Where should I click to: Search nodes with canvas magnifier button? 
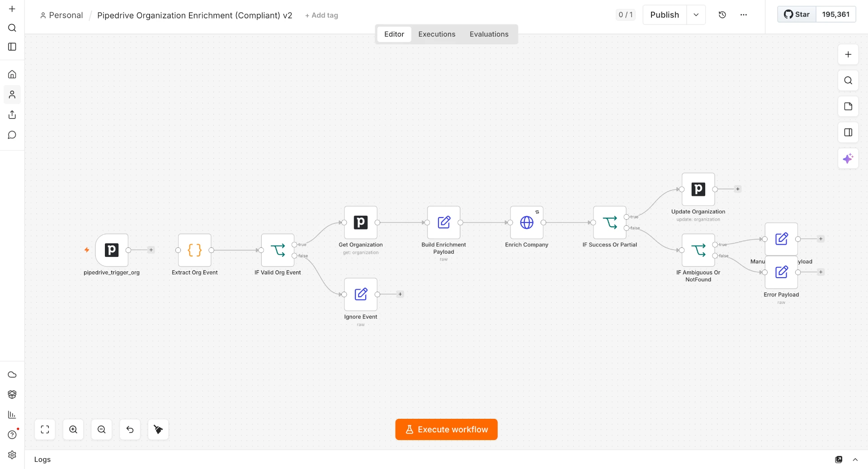tap(848, 81)
